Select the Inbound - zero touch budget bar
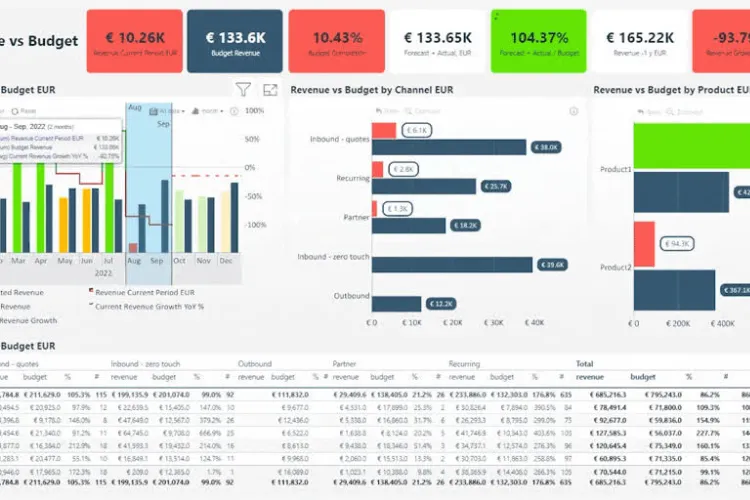 pyautogui.click(x=451, y=265)
